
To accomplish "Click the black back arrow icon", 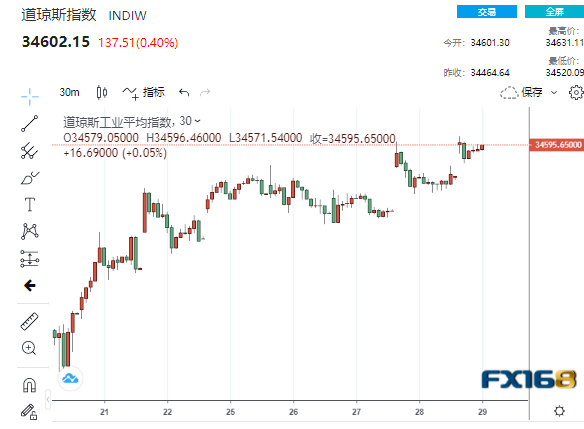I will pyautogui.click(x=30, y=286).
